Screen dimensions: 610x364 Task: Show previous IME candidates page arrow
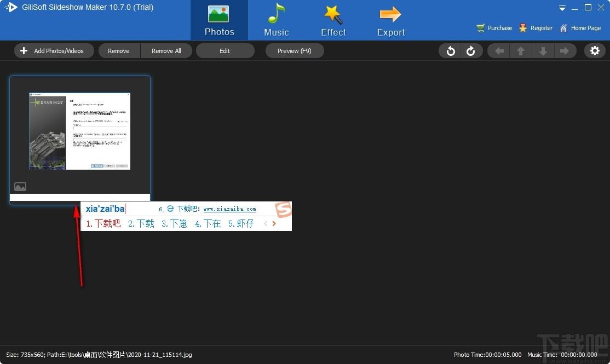coord(266,224)
